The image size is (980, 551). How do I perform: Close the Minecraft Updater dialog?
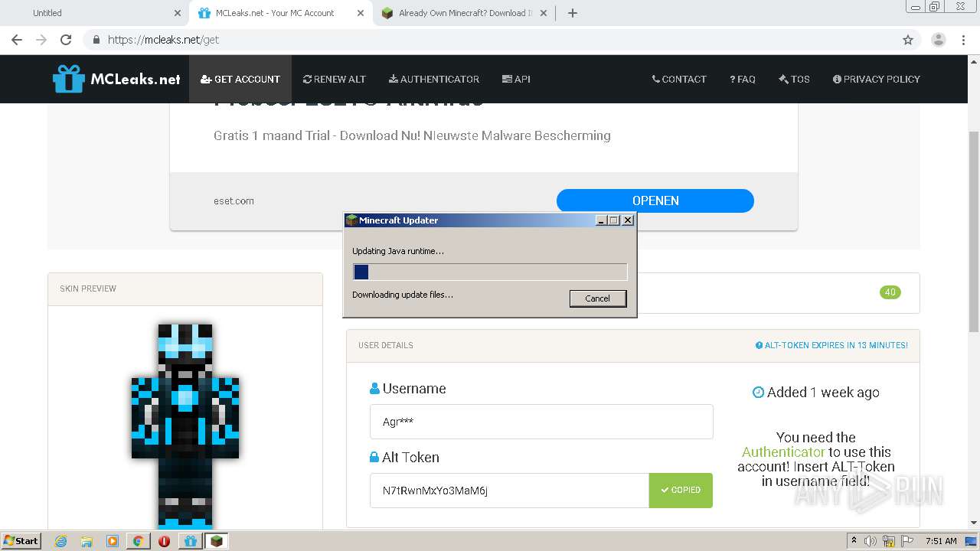pyautogui.click(x=628, y=220)
